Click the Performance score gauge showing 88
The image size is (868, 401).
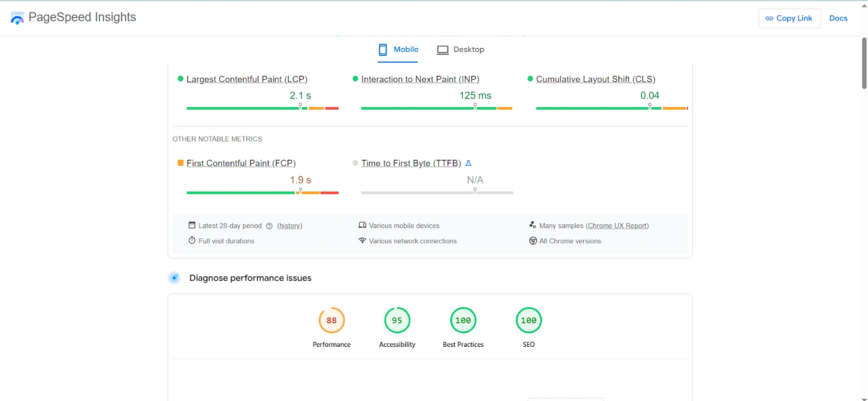(x=331, y=321)
